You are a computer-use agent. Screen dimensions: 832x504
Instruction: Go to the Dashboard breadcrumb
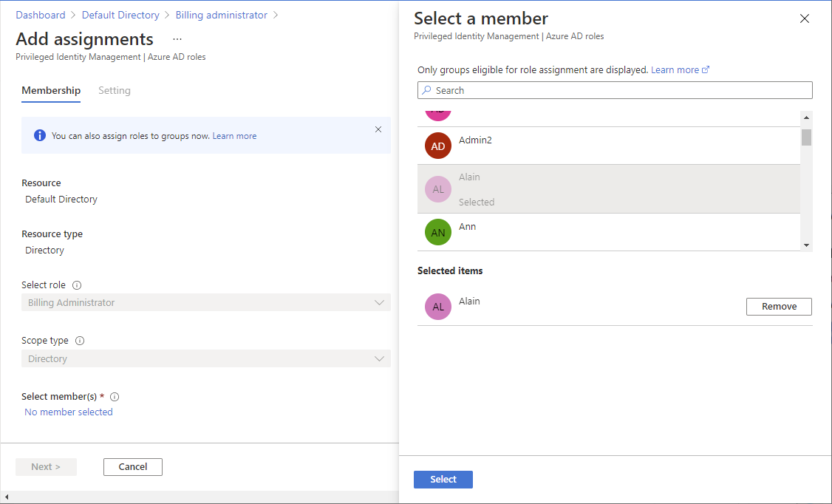pyautogui.click(x=41, y=15)
